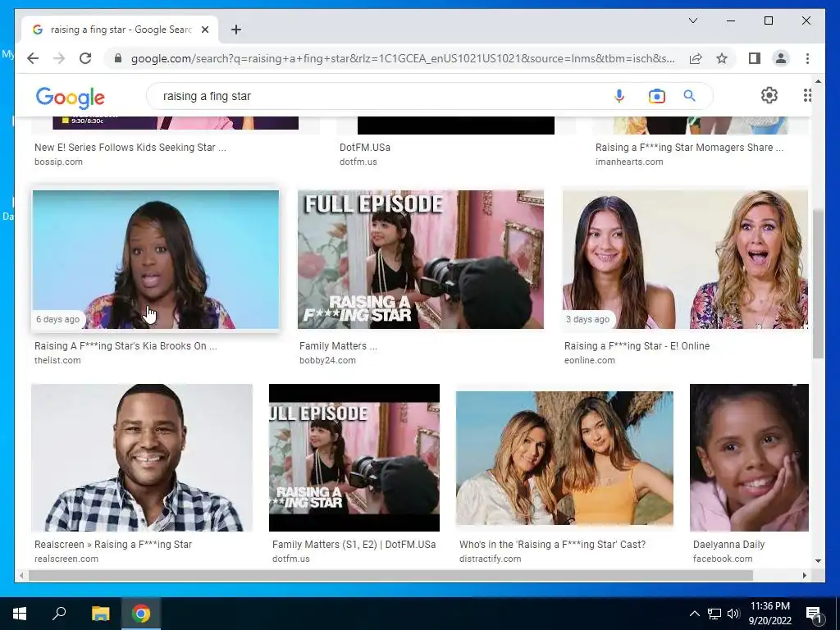
Task: Click 'eonline.com' source text
Action: click(x=589, y=360)
